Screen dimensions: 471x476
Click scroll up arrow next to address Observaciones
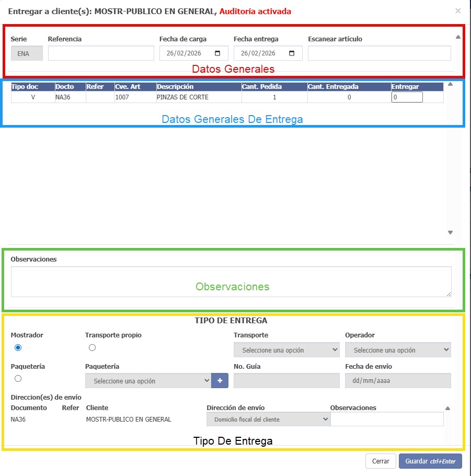coord(447,409)
